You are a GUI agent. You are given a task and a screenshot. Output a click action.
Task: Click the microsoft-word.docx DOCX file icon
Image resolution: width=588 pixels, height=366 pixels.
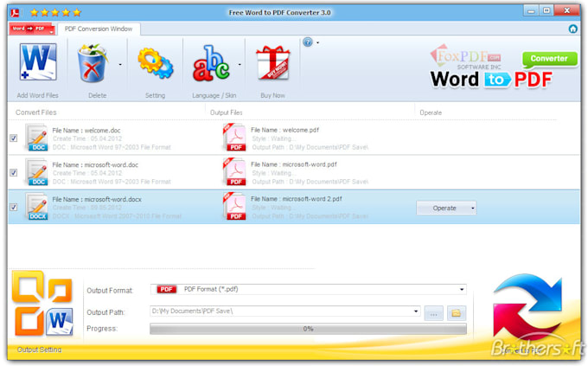point(36,207)
